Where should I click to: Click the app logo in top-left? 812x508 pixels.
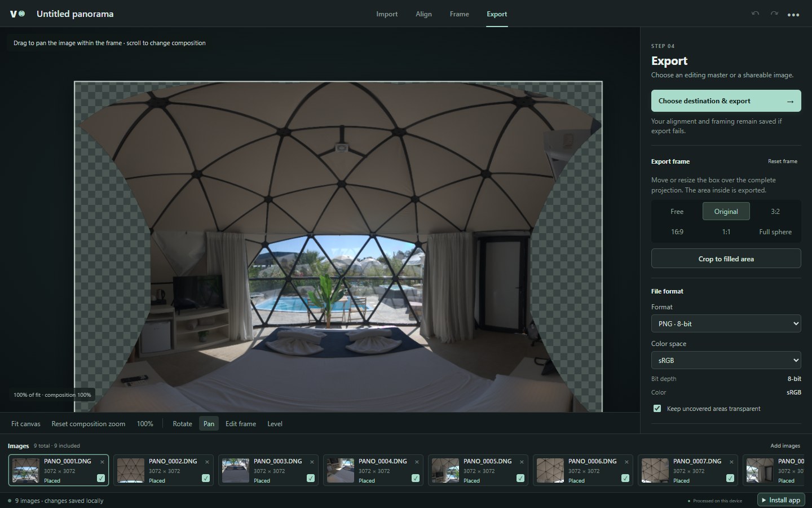click(x=17, y=14)
